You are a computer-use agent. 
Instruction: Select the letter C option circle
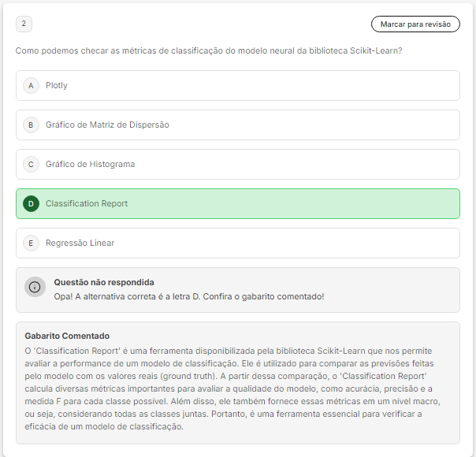pyautogui.click(x=32, y=164)
